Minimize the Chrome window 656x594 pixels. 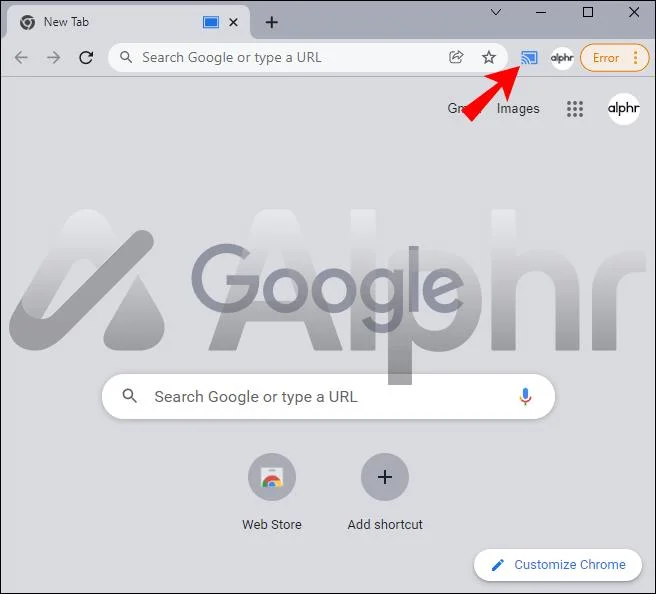(541, 13)
